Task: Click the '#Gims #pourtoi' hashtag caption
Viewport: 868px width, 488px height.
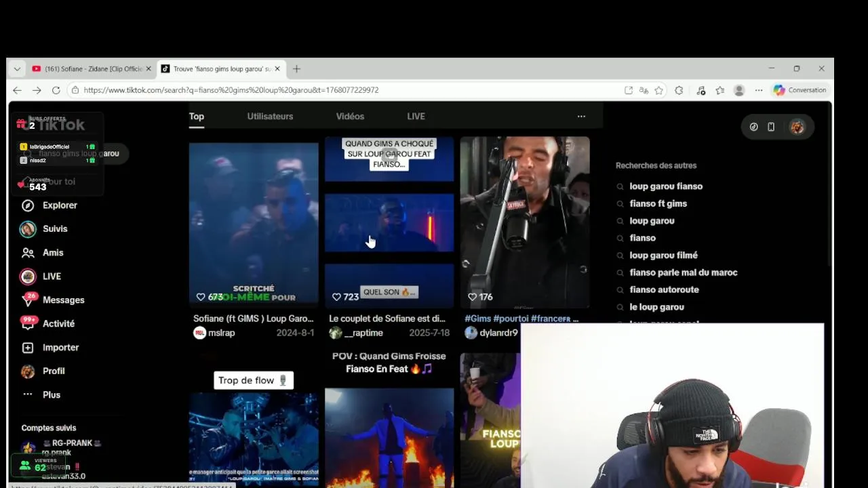Action: point(521,319)
